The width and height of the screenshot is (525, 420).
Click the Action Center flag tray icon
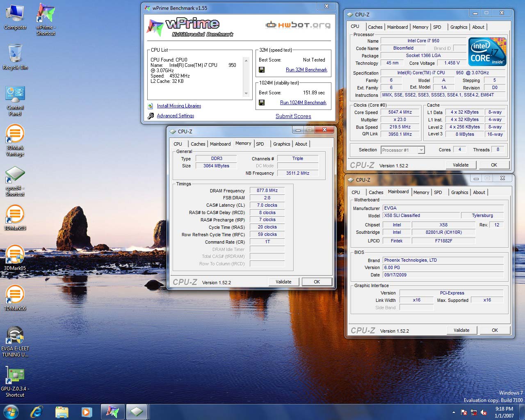coord(464,412)
